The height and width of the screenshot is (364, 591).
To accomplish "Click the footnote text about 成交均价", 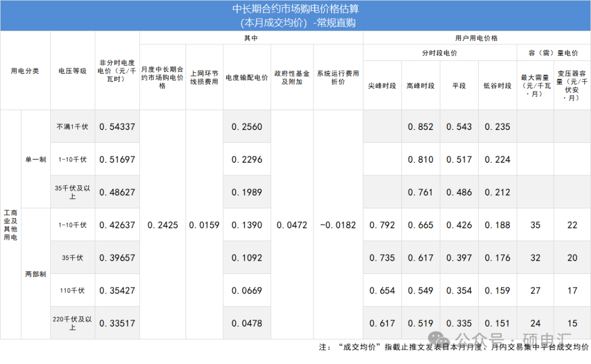I will 454,347.
